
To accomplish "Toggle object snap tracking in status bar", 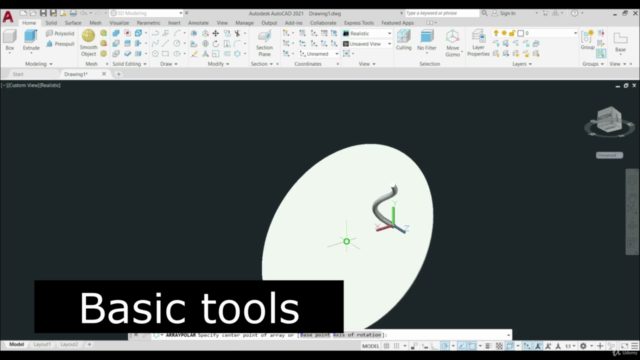I will (x=461, y=346).
